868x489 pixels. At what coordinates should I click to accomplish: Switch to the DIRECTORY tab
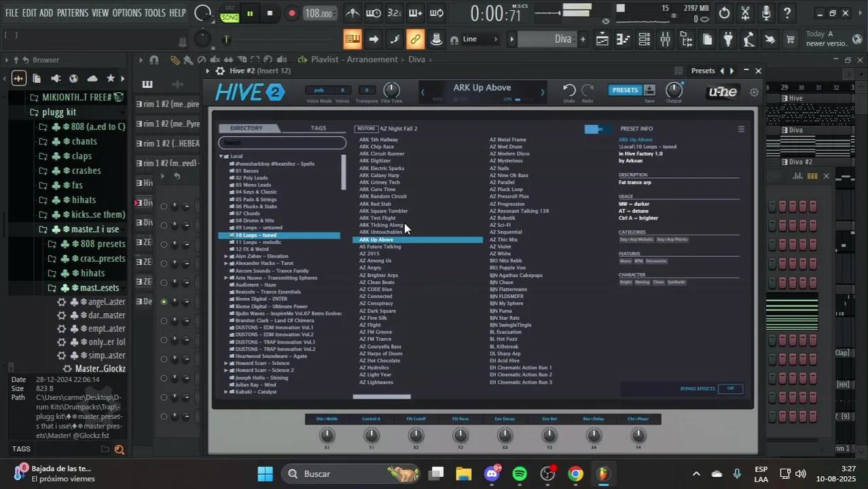pos(246,128)
